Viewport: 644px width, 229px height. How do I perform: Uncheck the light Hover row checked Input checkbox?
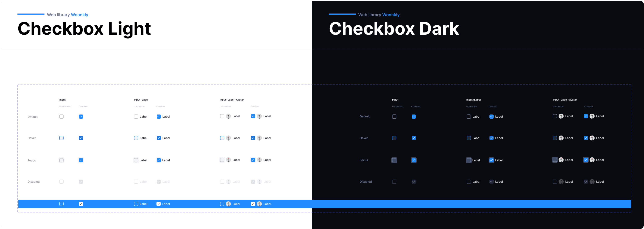click(81, 138)
